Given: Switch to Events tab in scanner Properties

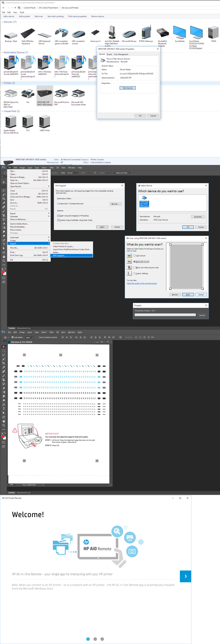Looking at the screenshot, I should (x=109, y=55).
